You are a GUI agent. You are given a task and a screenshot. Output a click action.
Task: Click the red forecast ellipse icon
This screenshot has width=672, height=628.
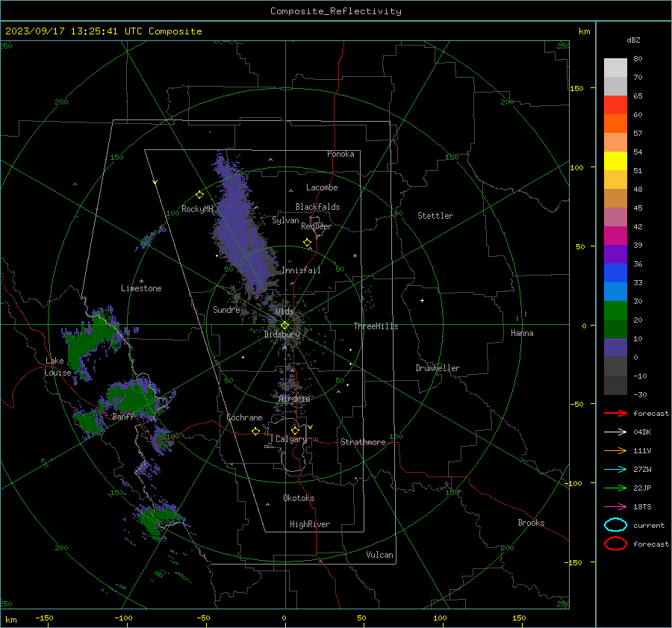615,544
